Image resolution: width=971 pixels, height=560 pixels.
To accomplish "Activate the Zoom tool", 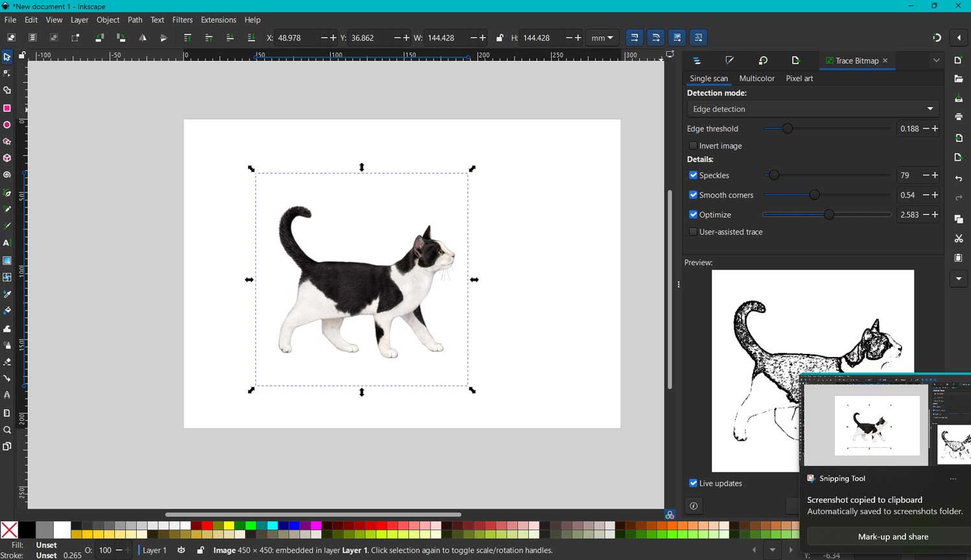I will click(7, 430).
